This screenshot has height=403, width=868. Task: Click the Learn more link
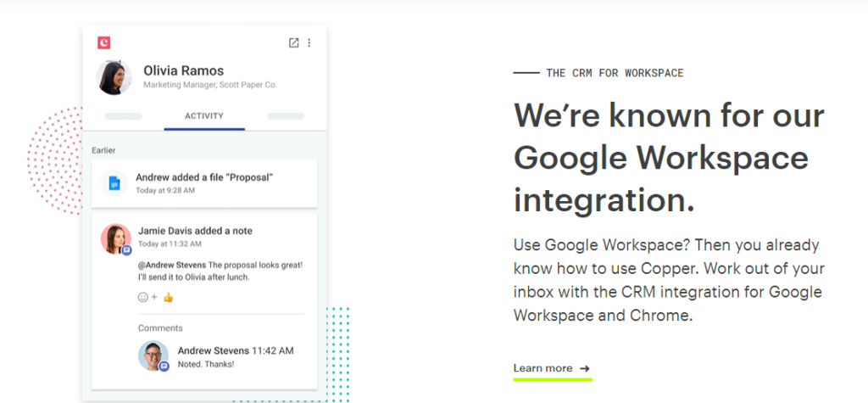tap(552, 368)
